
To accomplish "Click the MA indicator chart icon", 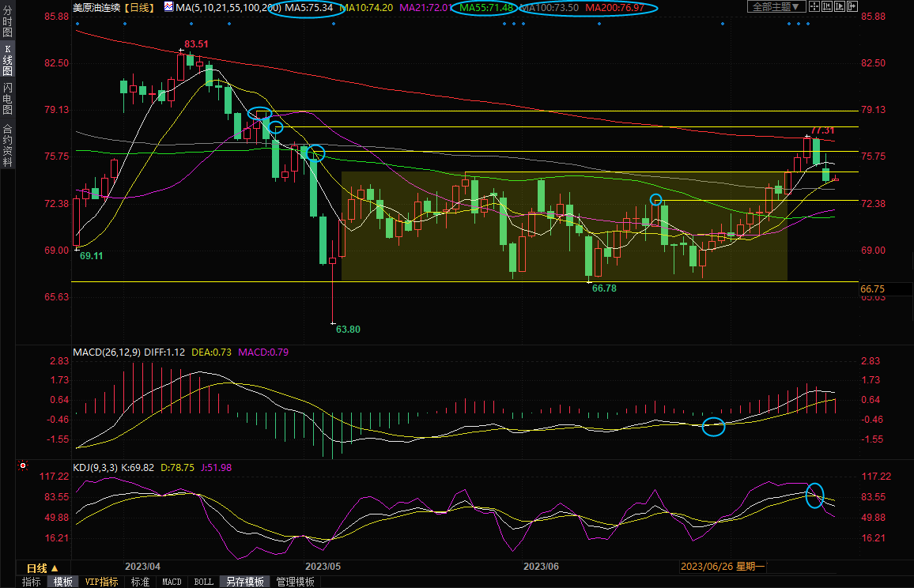I will 168,7.
